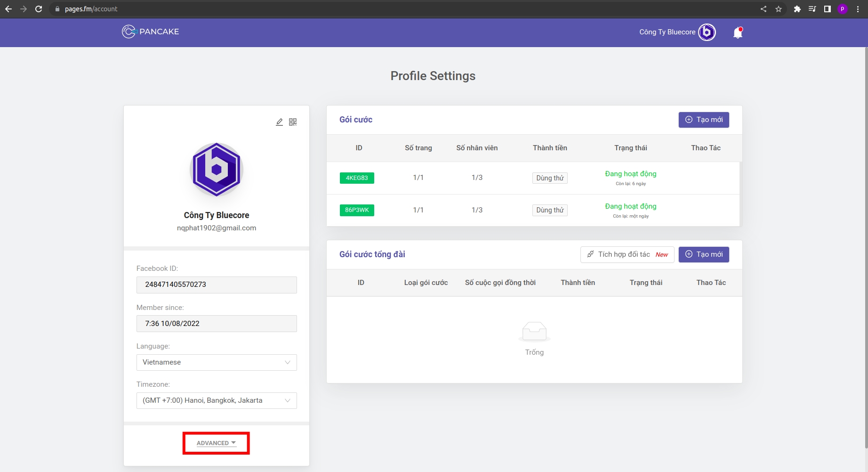Reload the page

pos(39,9)
